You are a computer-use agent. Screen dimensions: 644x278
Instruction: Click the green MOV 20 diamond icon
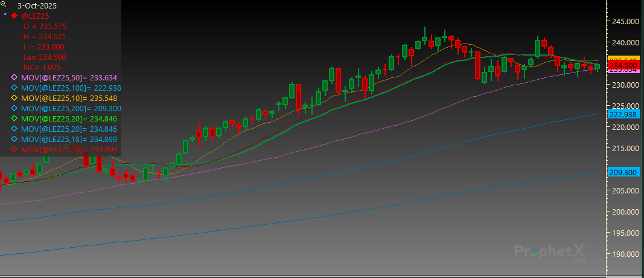point(14,119)
